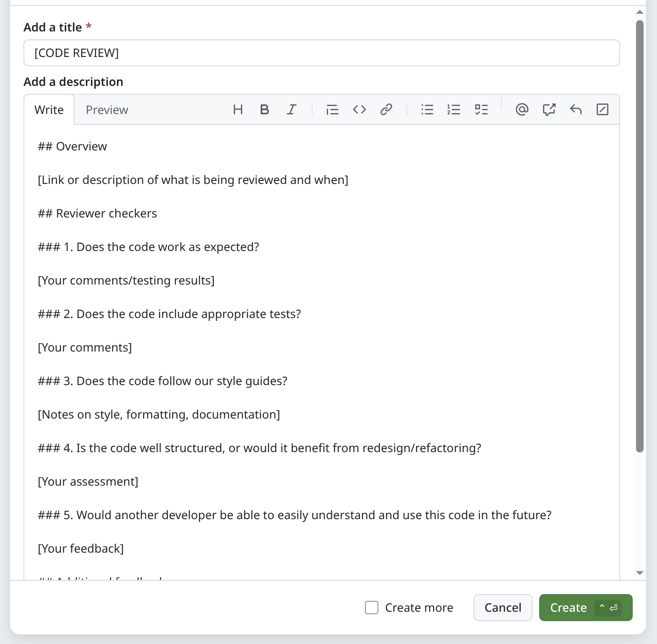Add a link using the chain icon
657x644 pixels.
tap(386, 110)
